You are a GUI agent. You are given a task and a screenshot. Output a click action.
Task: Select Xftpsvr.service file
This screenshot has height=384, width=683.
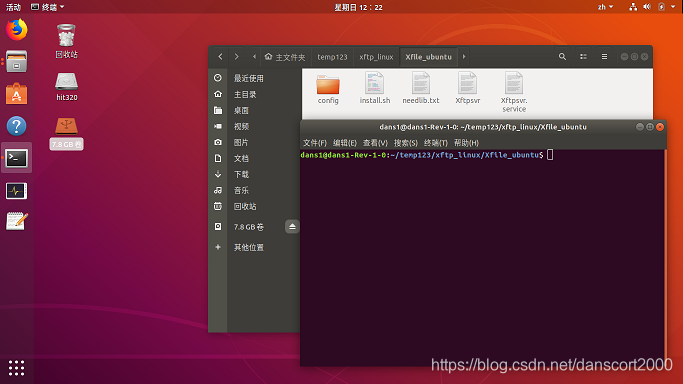[x=514, y=92]
